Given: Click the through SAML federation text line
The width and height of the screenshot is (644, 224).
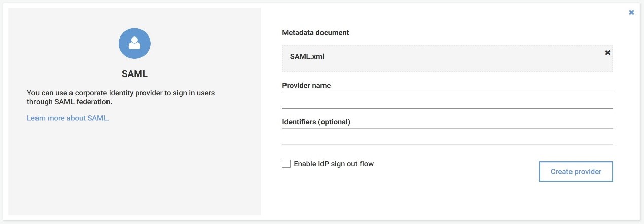Looking at the screenshot, I should (69, 102).
